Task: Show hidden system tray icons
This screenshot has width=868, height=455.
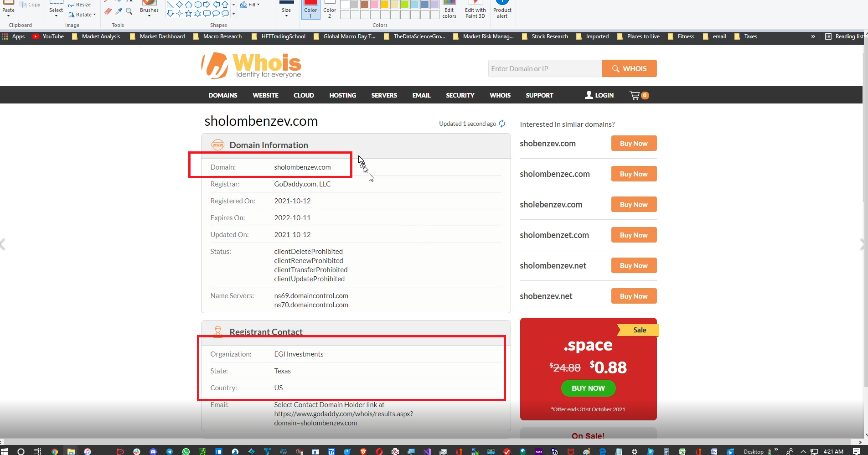Action: pos(803,451)
